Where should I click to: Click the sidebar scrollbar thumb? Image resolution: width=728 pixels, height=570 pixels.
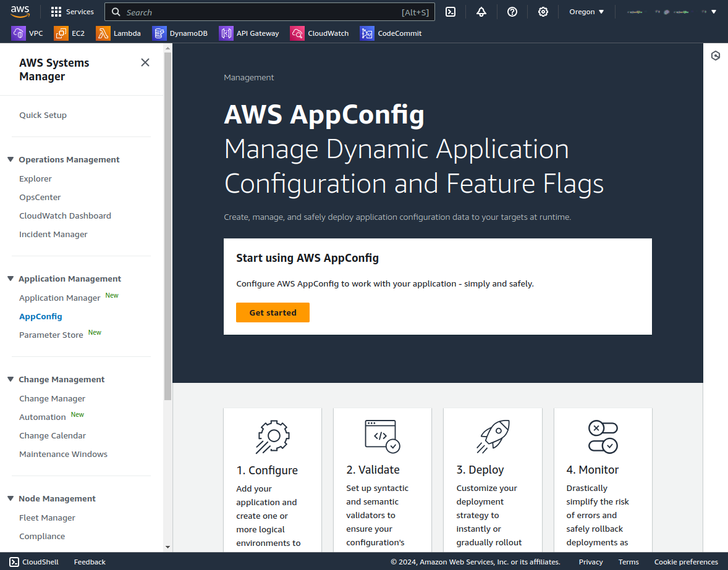pyautogui.click(x=167, y=226)
